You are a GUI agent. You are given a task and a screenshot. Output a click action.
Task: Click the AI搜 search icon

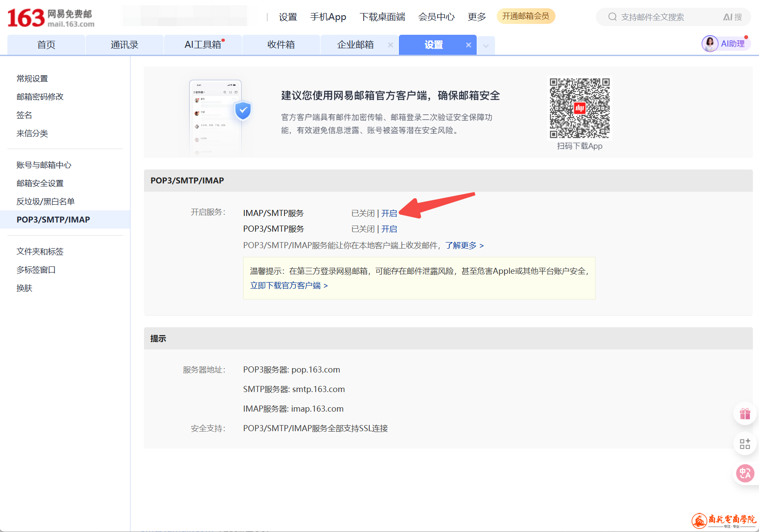click(x=732, y=17)
